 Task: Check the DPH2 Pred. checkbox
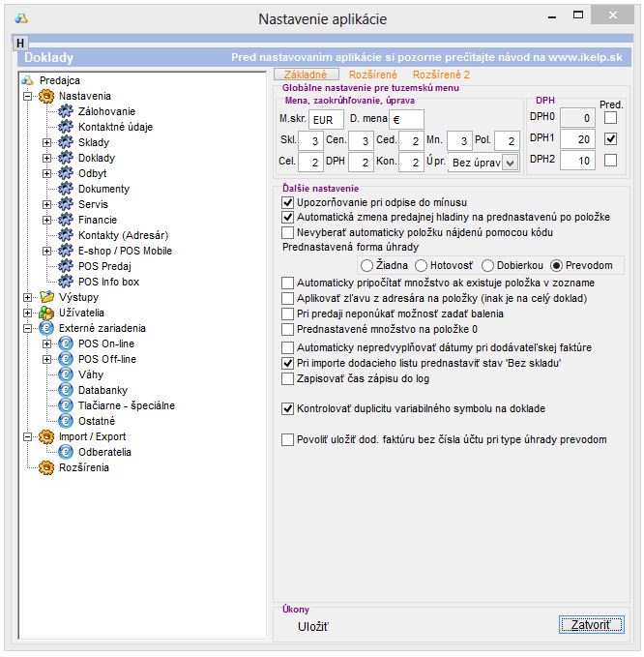tap(610, 160)
